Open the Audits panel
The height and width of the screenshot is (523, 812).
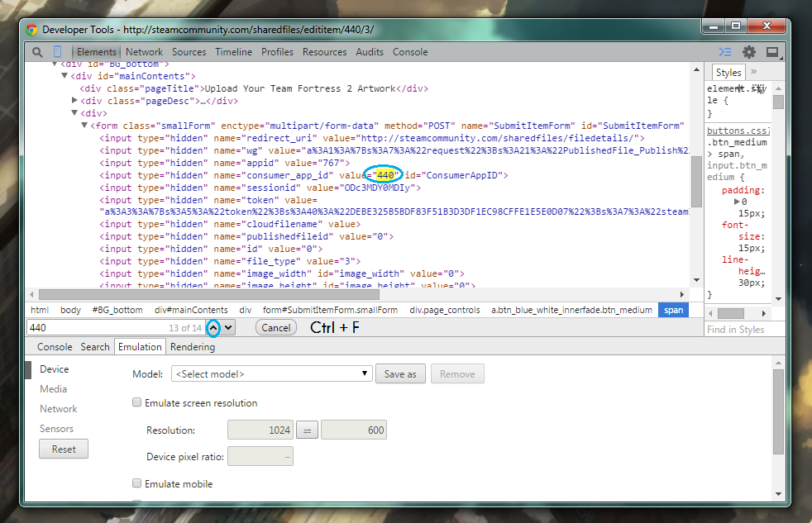pos(370,52)
